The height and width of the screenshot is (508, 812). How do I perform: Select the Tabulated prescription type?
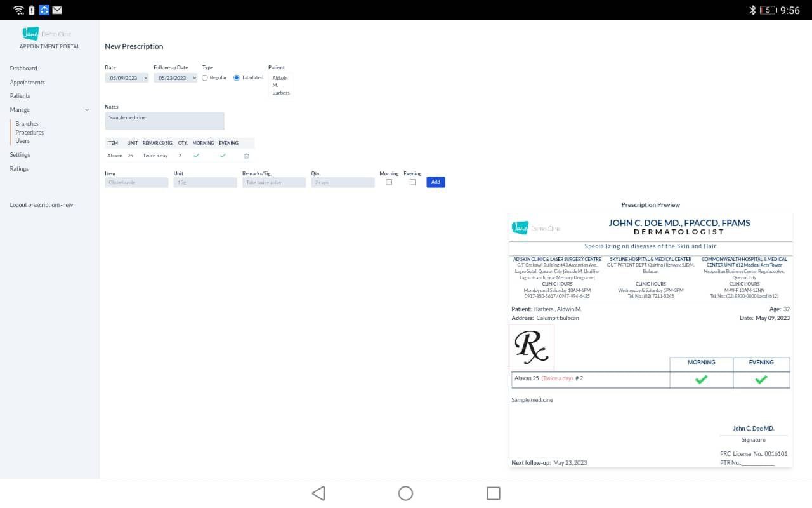click(237, 78)
